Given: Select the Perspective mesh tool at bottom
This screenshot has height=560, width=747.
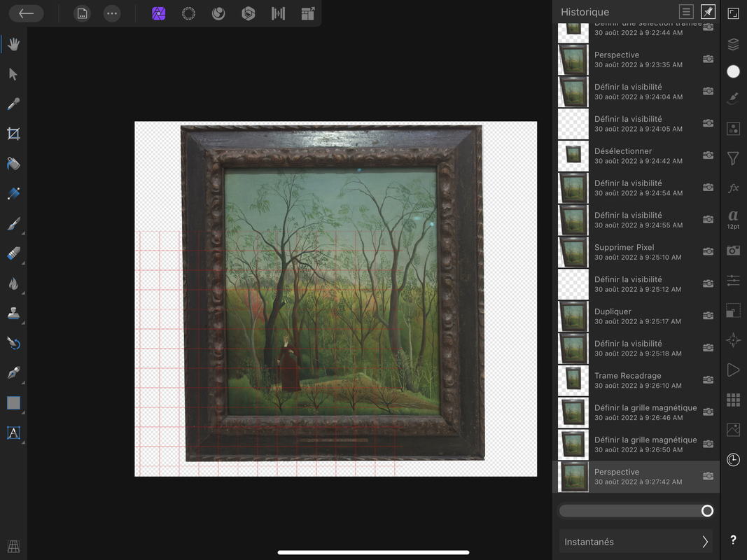Looking at the screenshot, I should click(13, 546).
